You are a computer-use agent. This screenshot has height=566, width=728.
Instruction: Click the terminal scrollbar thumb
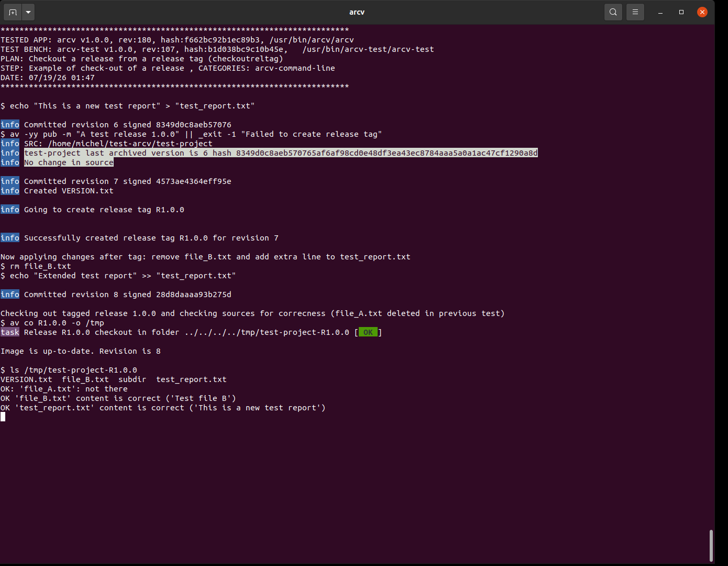click(x=711, y=546)
